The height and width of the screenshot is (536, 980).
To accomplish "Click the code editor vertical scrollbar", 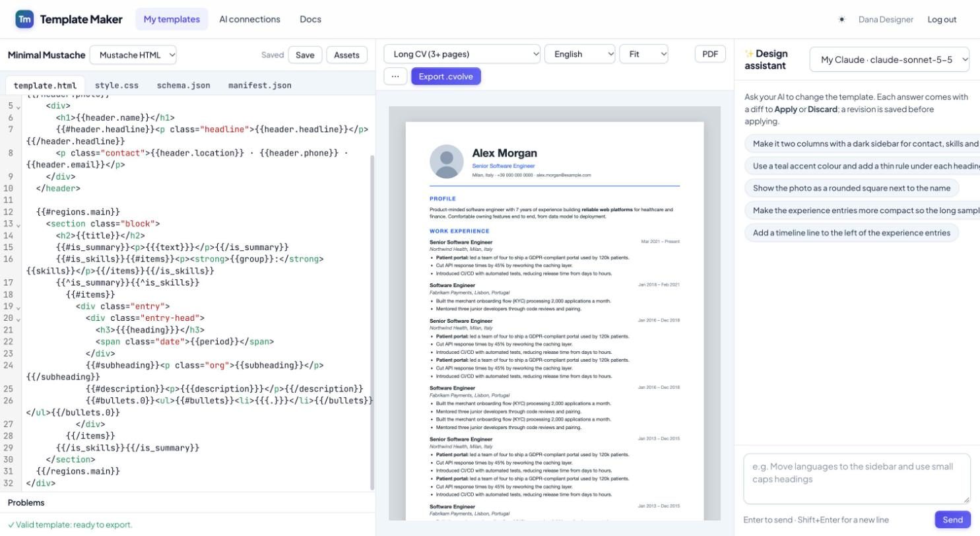I will (372, 322).
